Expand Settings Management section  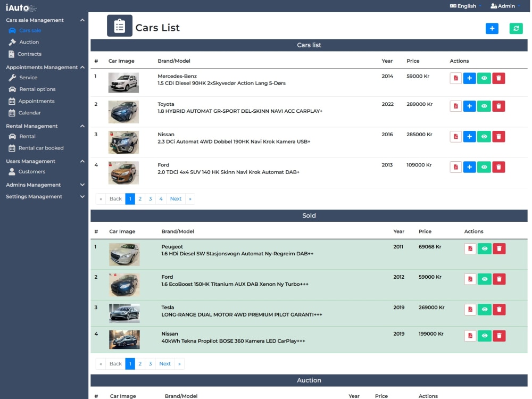(82, 196)
